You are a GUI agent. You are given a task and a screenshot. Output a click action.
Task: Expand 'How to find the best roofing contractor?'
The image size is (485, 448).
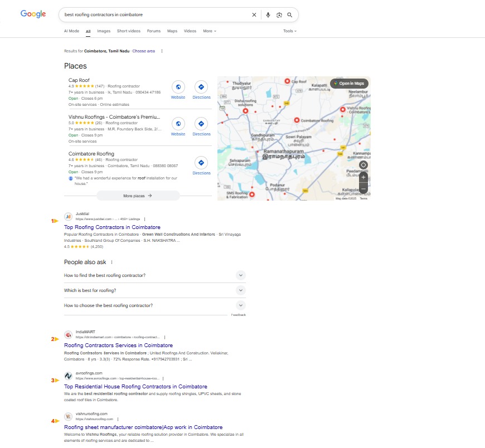pyautogui.click(x=240, y=275)
